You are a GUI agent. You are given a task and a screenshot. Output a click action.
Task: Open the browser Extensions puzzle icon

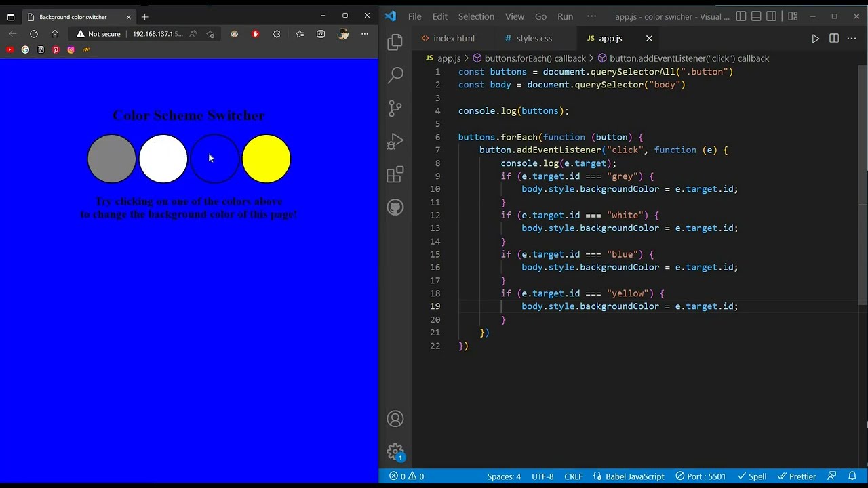click(277, 34)
